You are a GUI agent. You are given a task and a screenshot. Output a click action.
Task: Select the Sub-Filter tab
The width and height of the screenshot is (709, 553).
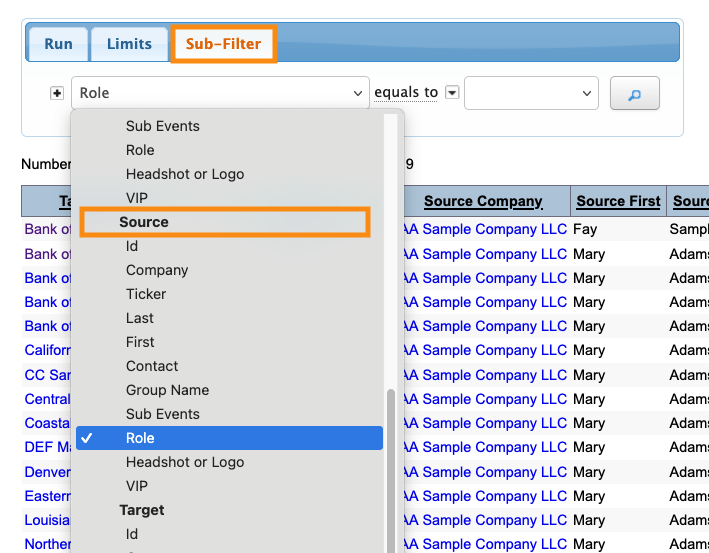[x=223, y=44]
